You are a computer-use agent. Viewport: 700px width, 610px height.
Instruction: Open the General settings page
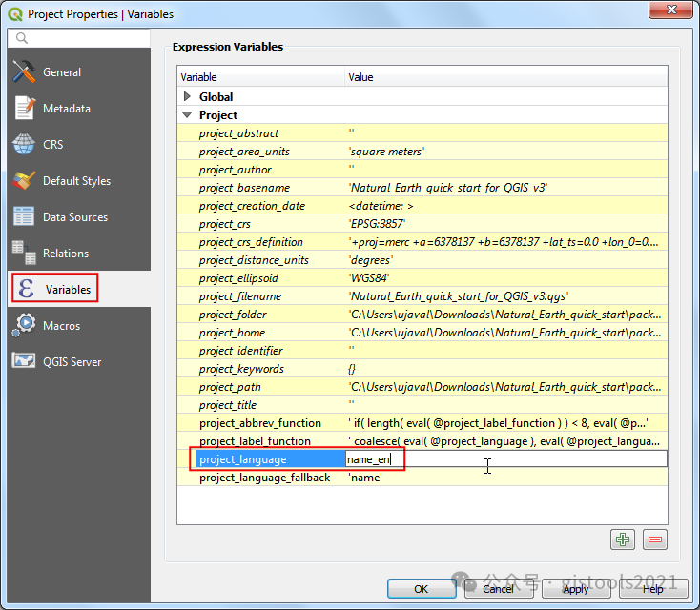click(62, 71)
